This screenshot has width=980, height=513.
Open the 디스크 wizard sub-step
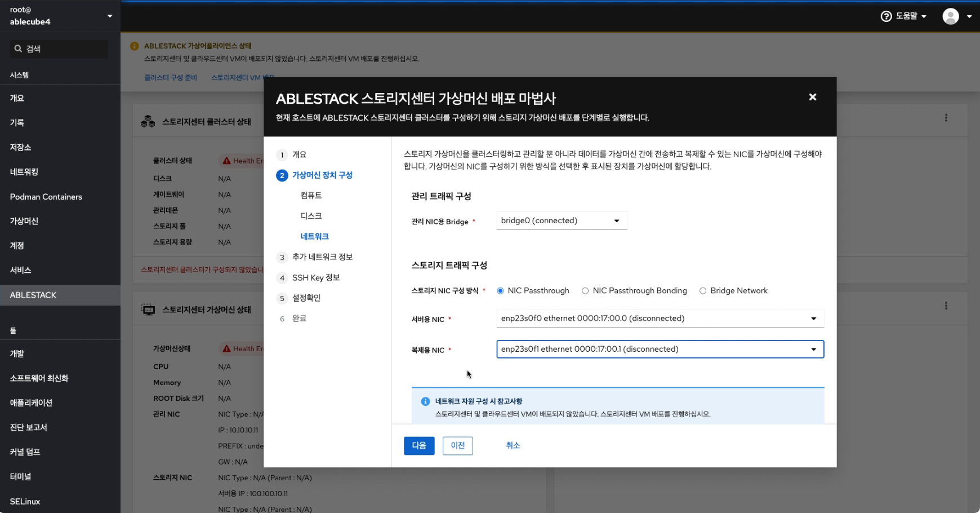pos(311,216)
